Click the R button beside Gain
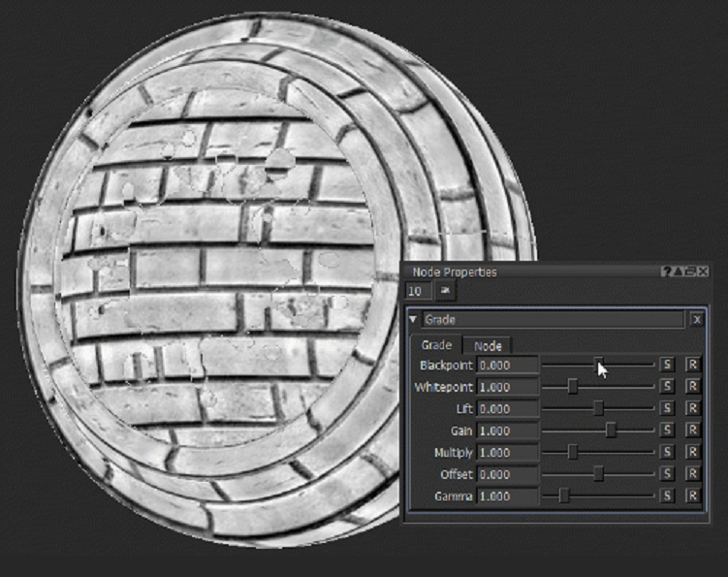This screenshot has width=728, height=577. (692, 431)
